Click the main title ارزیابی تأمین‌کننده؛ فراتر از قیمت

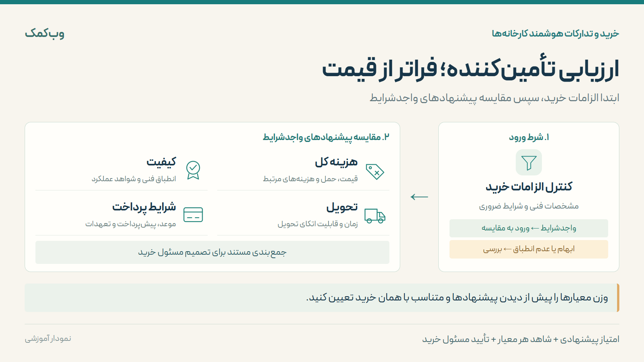click(x=470, y=70)
